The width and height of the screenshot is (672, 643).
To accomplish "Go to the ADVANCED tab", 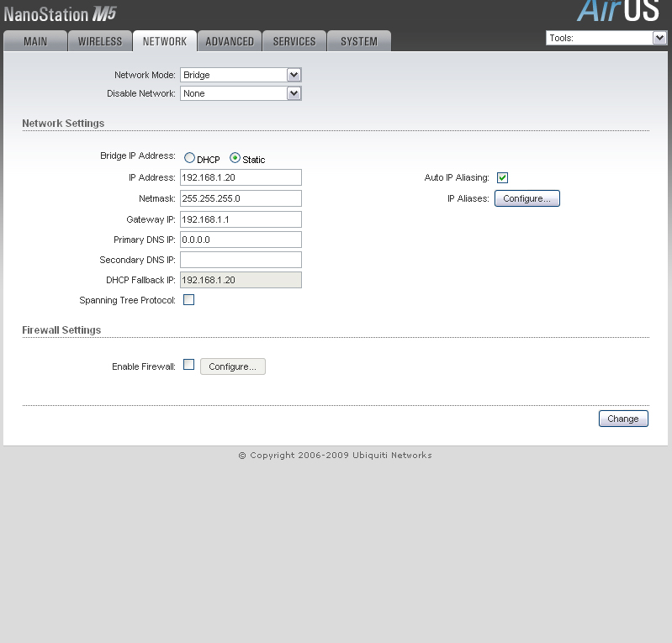I will coord(230,41).
